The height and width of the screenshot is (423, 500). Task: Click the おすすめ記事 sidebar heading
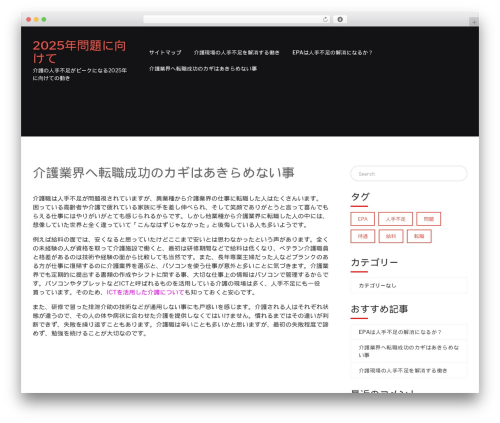point(379,309)
